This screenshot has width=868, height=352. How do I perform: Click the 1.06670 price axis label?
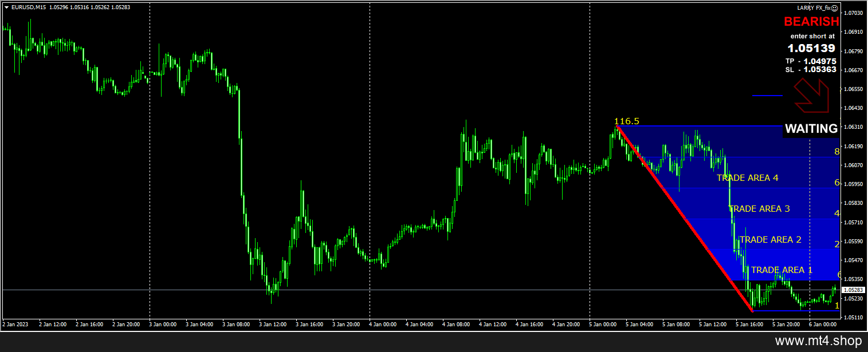coord(854,70)
